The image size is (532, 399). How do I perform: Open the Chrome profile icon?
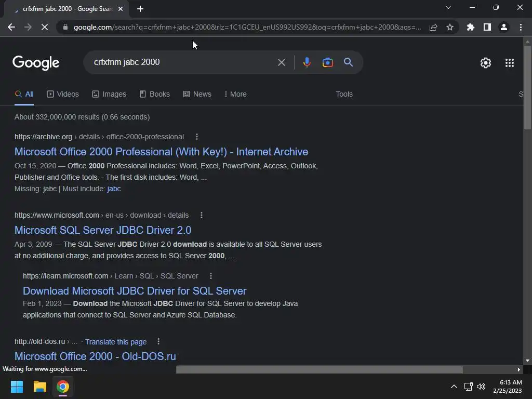coord(504,27)
